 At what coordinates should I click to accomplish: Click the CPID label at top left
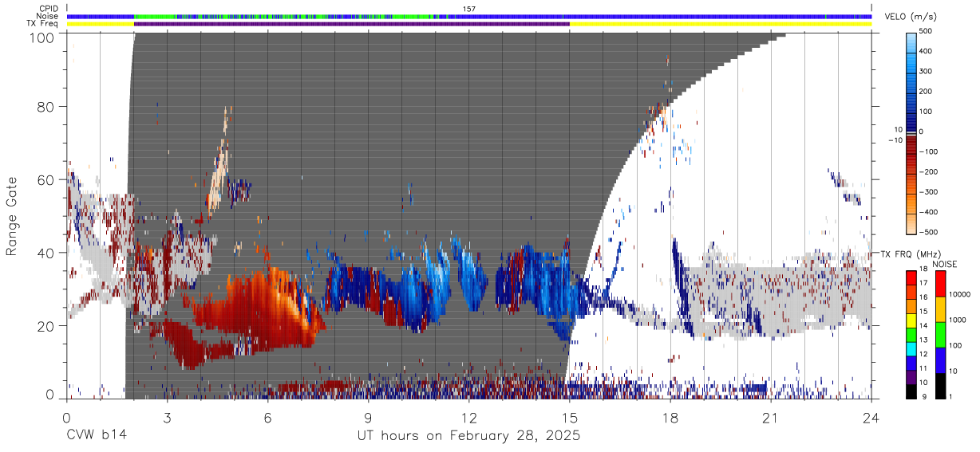(47, 9)
